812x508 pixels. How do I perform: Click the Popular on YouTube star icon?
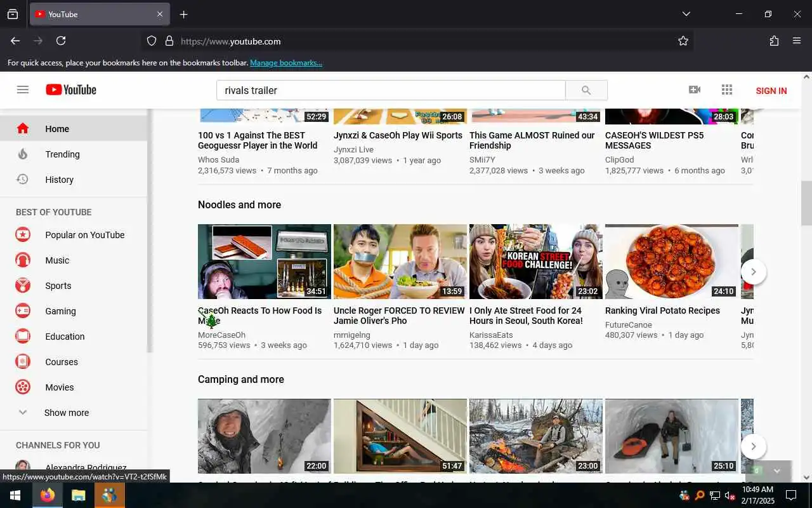click(23, 235)
